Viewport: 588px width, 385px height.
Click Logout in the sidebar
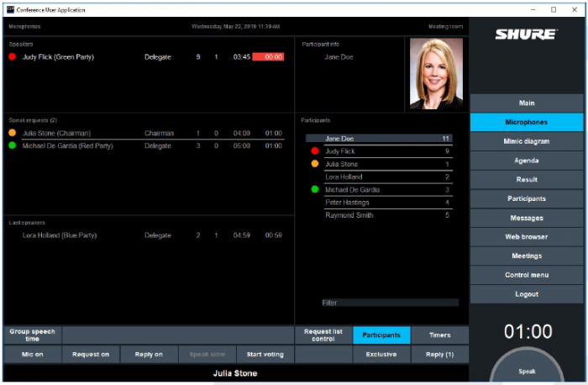[x=527, y=294]
